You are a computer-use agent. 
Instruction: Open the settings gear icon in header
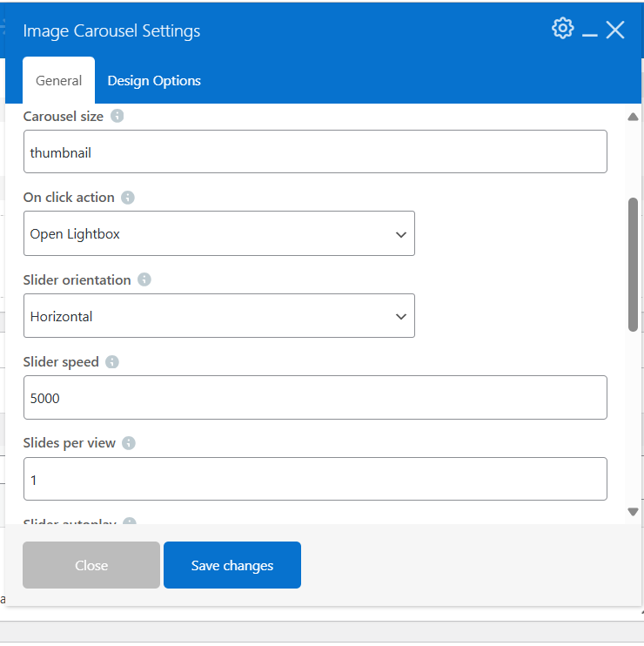pos(562,29)
